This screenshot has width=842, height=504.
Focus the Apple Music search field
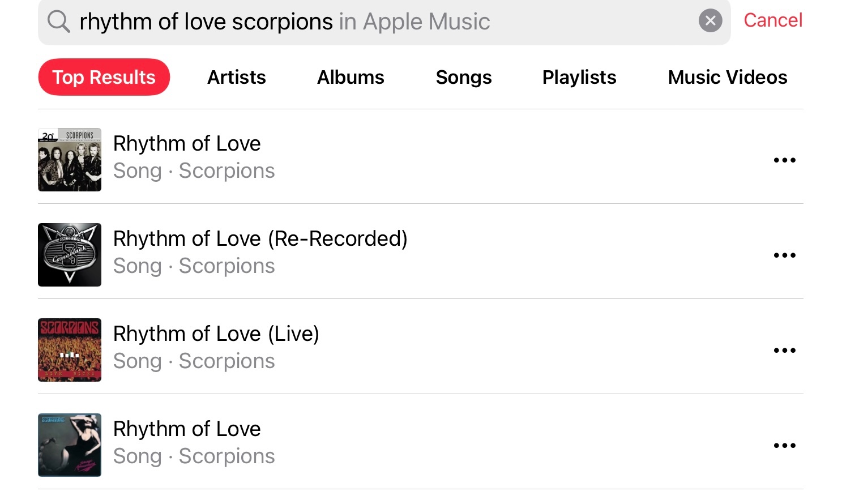385,22
